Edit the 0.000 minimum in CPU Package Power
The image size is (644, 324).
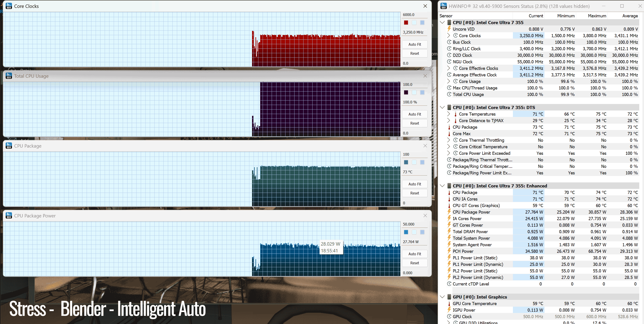pyautogui.click(x=415, y=273)
